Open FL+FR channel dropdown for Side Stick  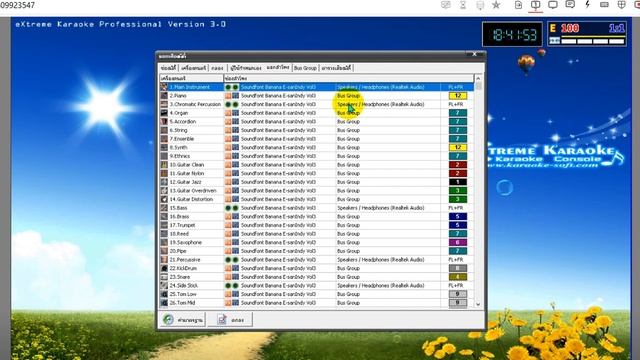457,285
